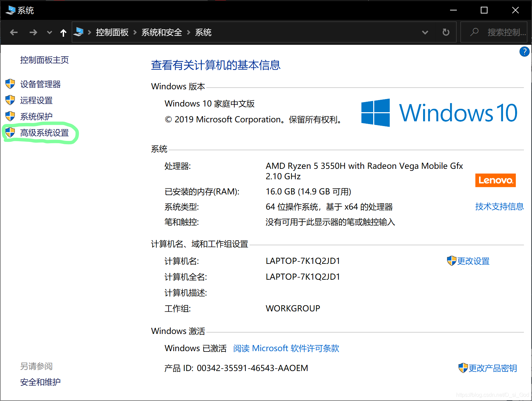Click the Lenovo logo
Image resolution: width=532 pixels, height=401 pixels.
495,180
